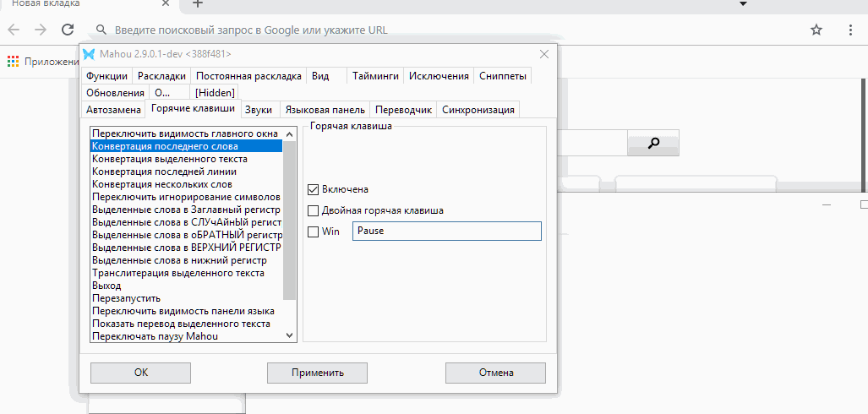The height and width of the screenshot is (414, 868).
Task: Open the Тайминги tab
Action: coord(376,76)
